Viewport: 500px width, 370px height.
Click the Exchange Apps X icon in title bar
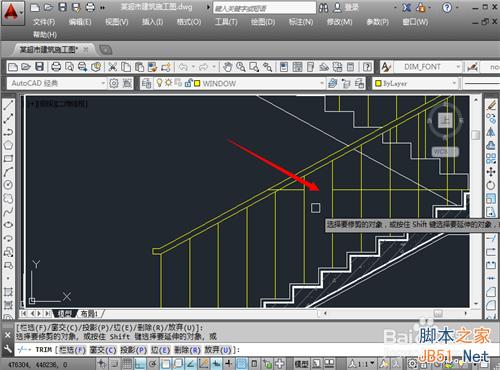(x=407, y=7)
